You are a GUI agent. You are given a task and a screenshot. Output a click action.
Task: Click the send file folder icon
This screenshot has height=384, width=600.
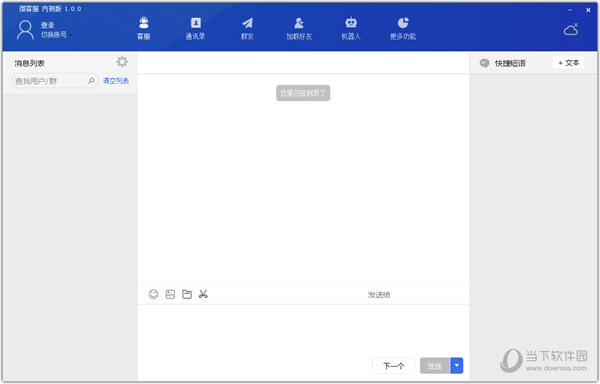pyautogui.click(x=187, y=294)
